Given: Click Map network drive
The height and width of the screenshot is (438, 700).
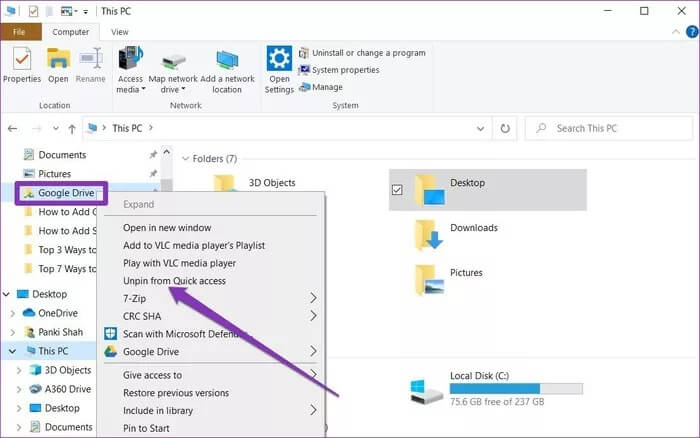Looking at the screenshot, I should tap(173, 70).
